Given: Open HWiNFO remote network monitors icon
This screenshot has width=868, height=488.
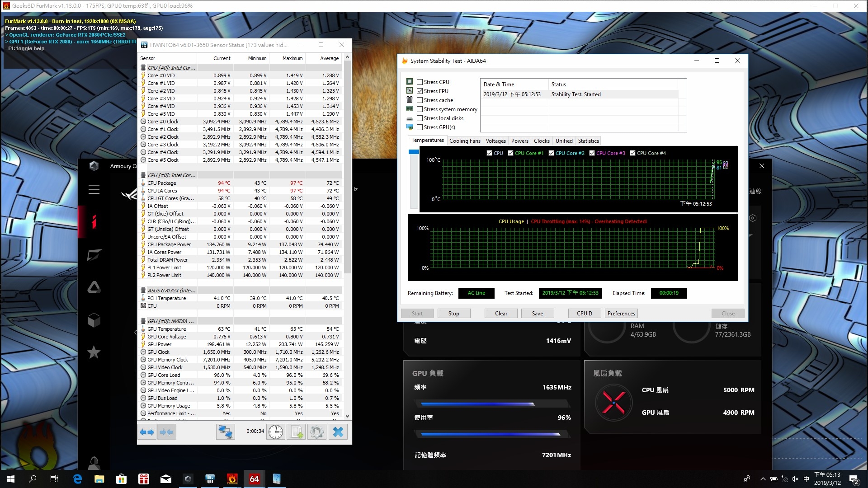Looking at the screenshot, I should tap(225, 432).
